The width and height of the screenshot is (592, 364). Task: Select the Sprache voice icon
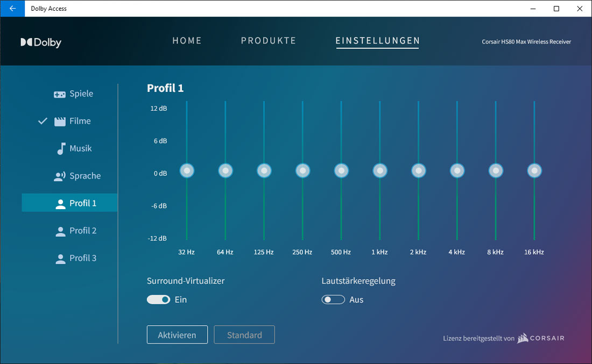coord(60,176)
